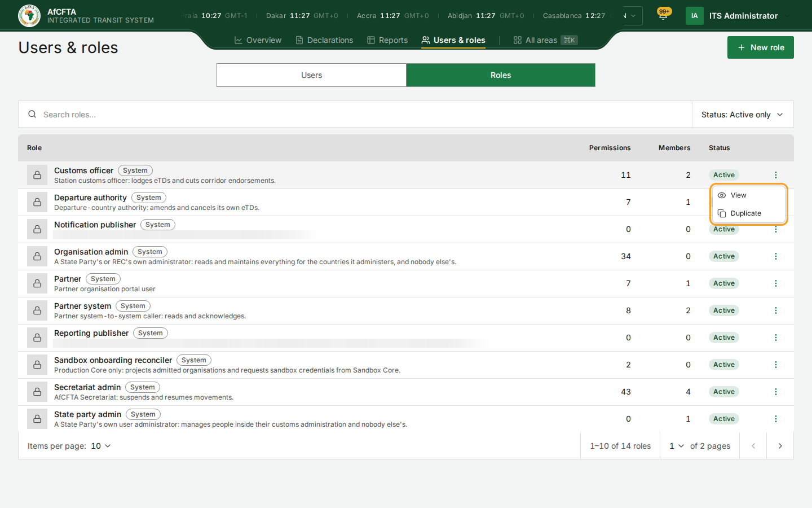This screenshot has height=508, width=812.
Task: Open the Users & roles nav tab
Action: click(453, 40)
